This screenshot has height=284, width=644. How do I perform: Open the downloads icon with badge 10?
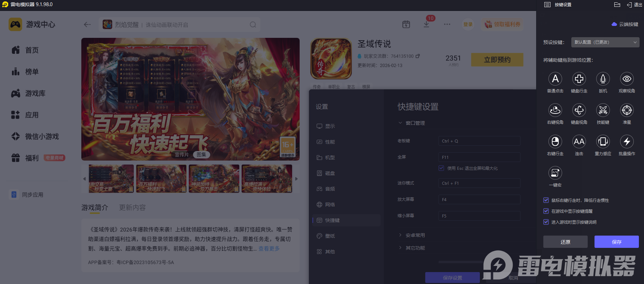(x=426, y=24)
